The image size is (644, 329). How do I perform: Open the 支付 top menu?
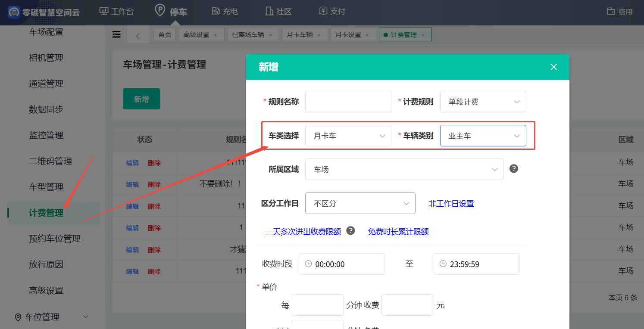pyautogui.click(x=332, y=11)
